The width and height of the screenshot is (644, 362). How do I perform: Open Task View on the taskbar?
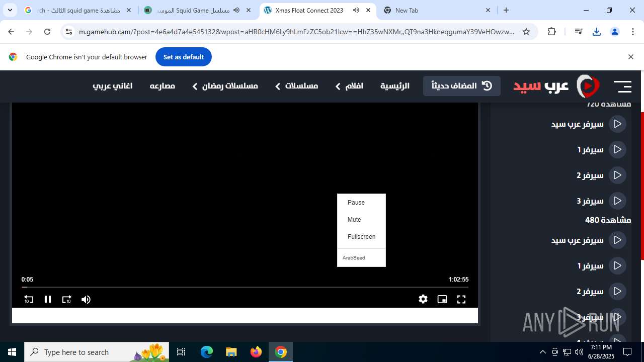pyautogui.click(x=181, y=352)
